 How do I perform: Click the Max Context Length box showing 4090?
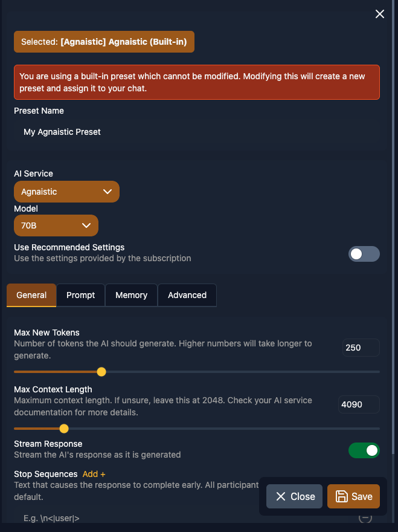pyautogui.click(x=359, y=404)
